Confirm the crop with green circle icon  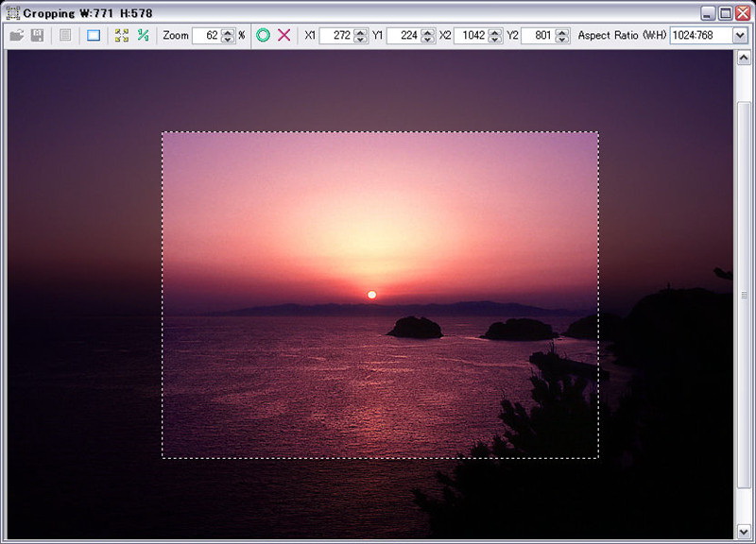(264, 35)
